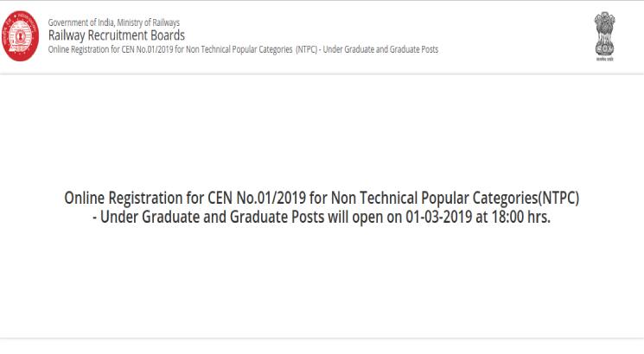Click the Ashoka emblem of India
Screen dimensions: 644x354
click(604, 34)
